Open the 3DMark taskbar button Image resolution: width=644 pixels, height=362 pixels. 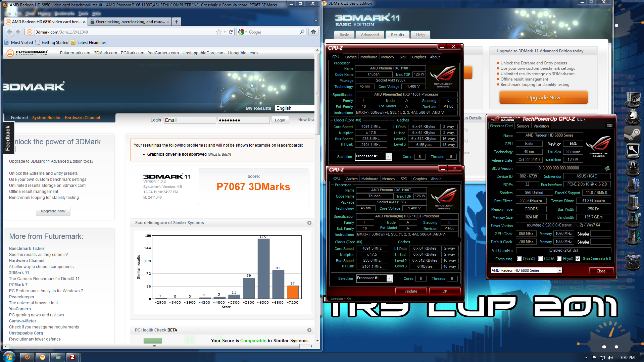(43, 357)
